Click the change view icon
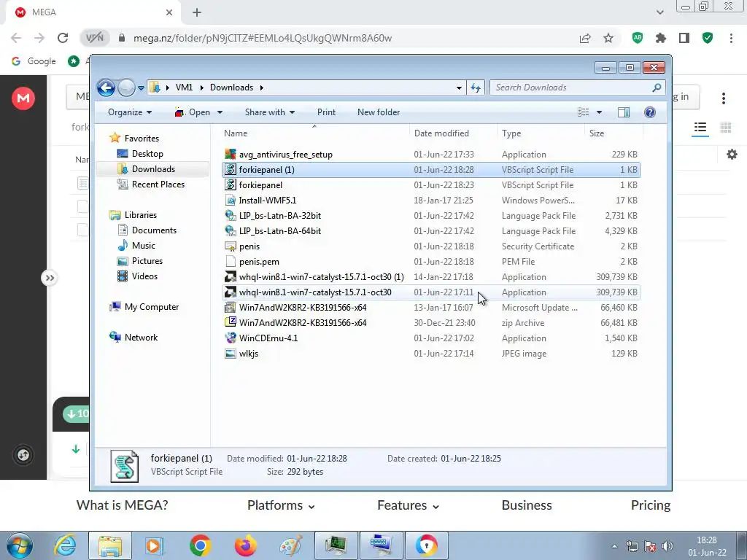Screen dimensions: 747x560 pyautogui.click(x=584, y=112)
